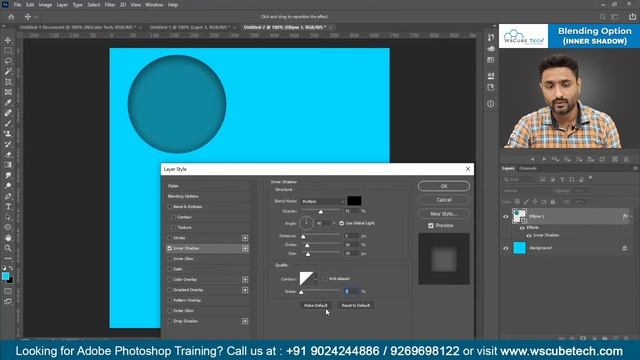Click the Home icon in options bar
The height and width of the screenshot is (360, 640).
pyautogui.click(x=11, y=17)
